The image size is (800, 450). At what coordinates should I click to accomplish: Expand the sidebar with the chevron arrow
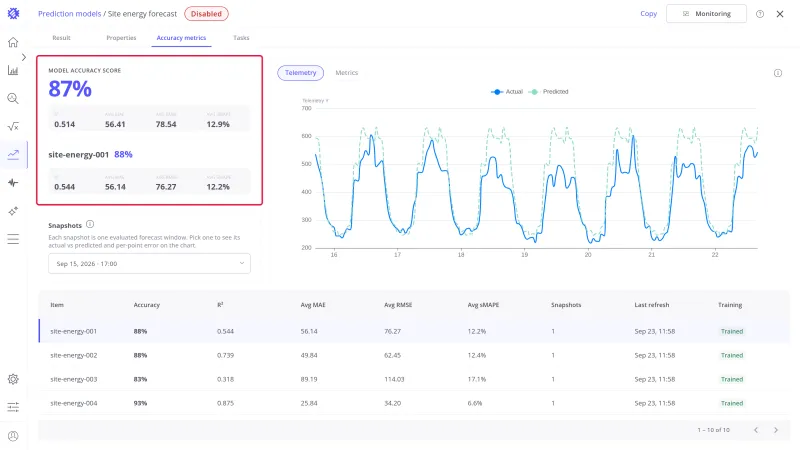click(23, 57)
